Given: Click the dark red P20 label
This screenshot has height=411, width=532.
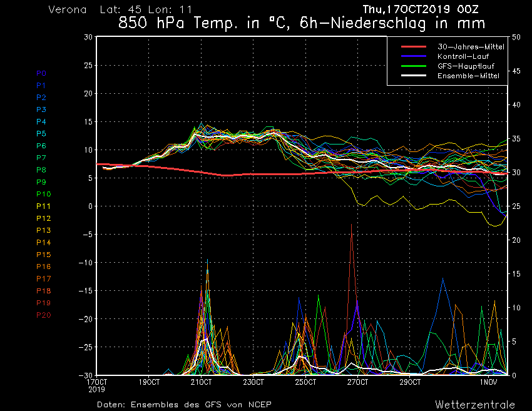Looking at the screenshot, I should click(44, 315).
